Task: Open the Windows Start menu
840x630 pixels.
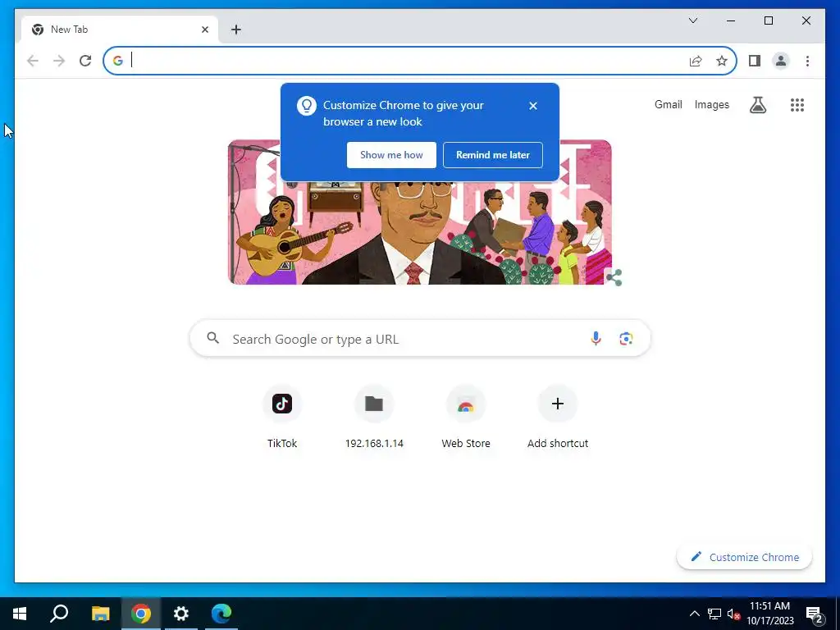Action: pyautogui.click(x=20, y=614)
